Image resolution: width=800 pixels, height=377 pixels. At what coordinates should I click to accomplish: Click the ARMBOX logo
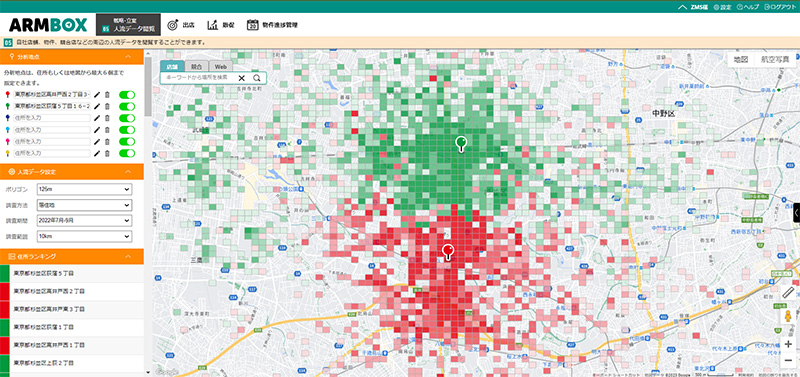[48, 24]
